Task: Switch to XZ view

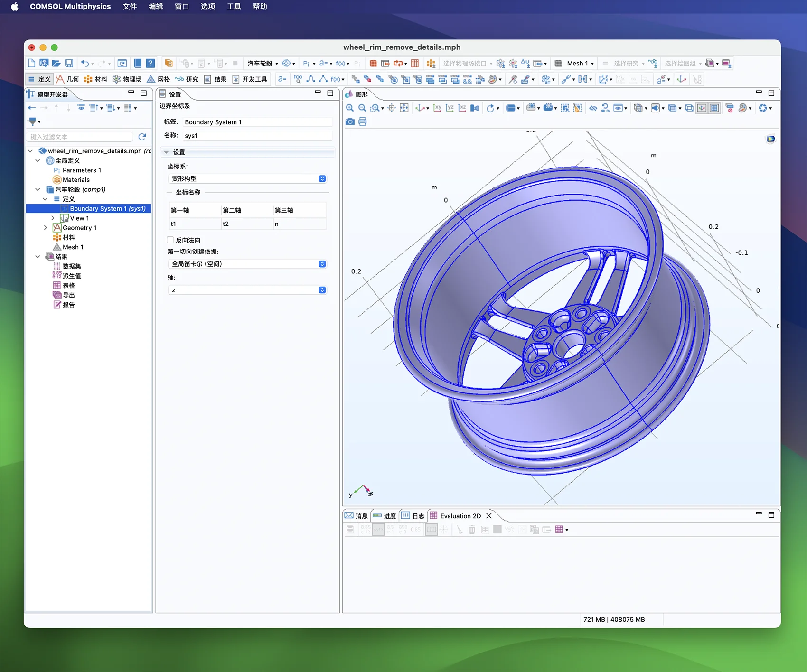Action: point(462,108)
